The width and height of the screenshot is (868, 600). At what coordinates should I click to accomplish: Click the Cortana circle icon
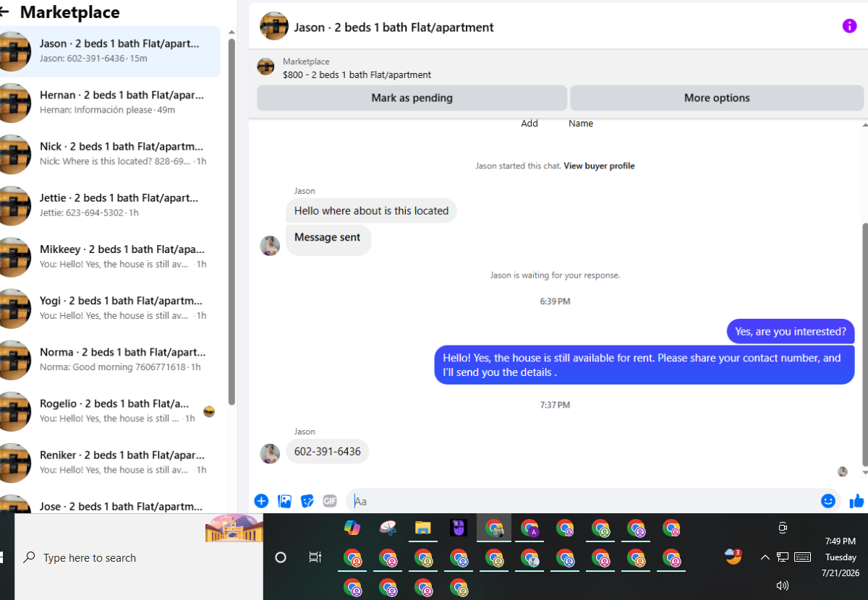(281, 557)
